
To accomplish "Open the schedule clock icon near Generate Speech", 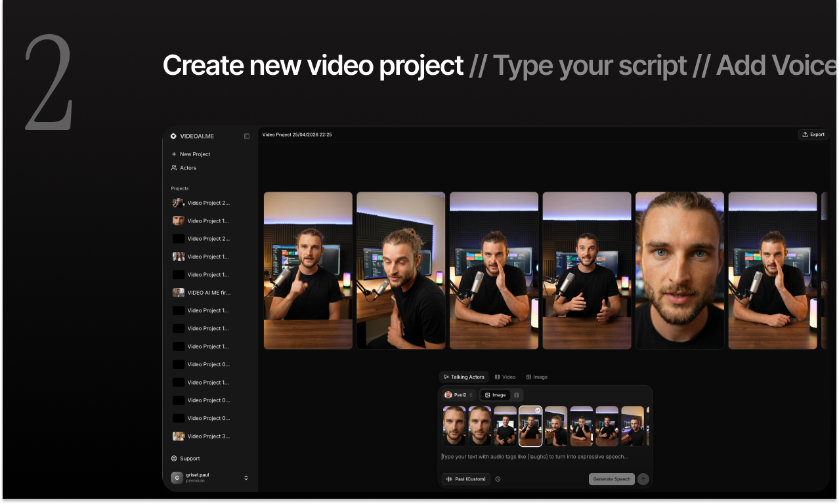I will [498, 479].
